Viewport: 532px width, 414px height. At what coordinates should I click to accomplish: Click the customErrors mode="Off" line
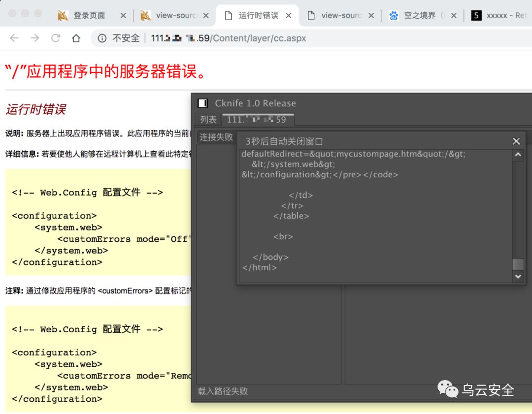tap(124, 239)
